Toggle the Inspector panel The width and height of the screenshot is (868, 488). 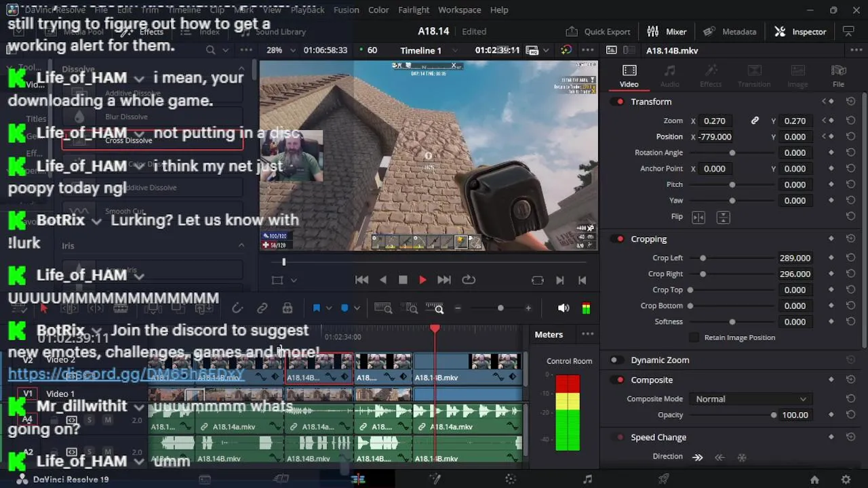point(800,31)
